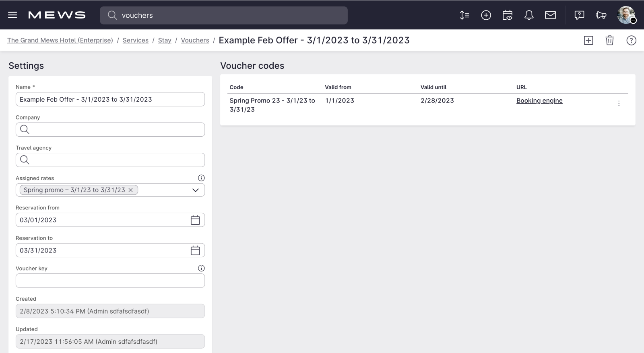Add new voucher code with plus icon
The image size is (644, 353).
click(x=588, y=40)
